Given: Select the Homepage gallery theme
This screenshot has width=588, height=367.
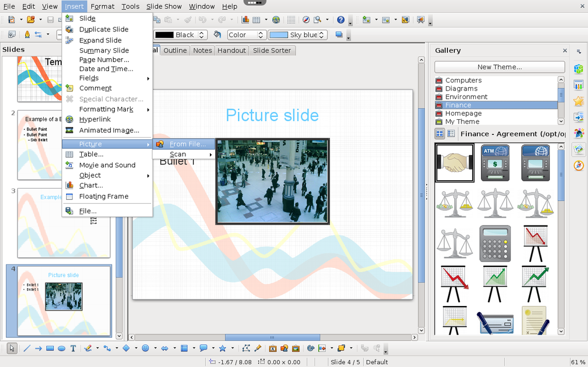Looking at the screenshot, I should [x=463, y=113].
